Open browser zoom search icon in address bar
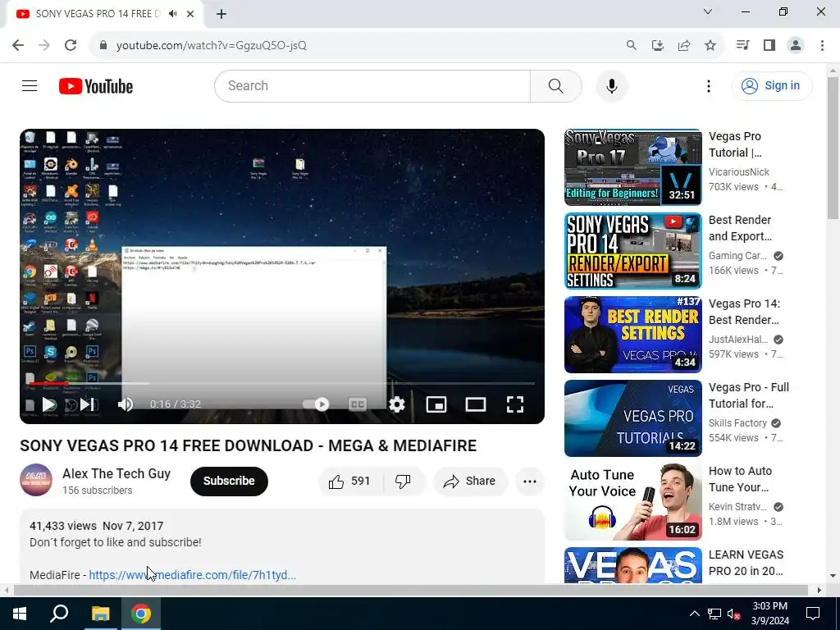Screen dimensions: 840x630 tap(632, 46)
